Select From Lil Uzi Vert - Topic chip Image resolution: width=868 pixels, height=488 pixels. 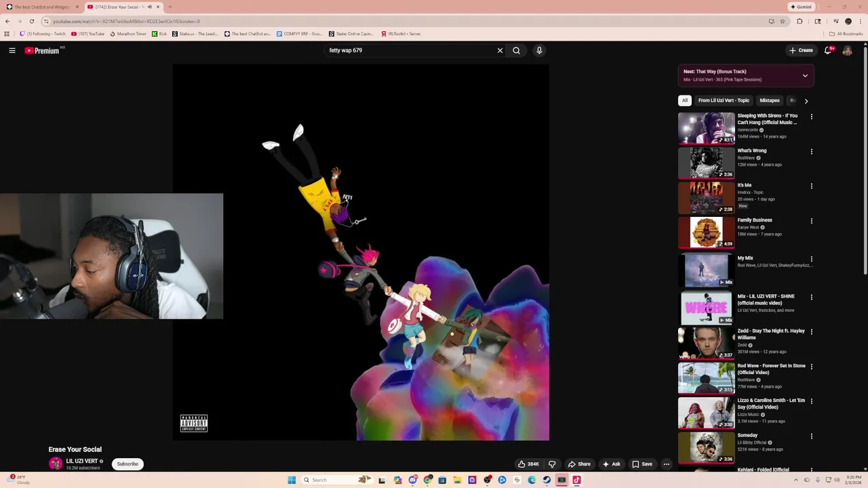coord(724,100)
